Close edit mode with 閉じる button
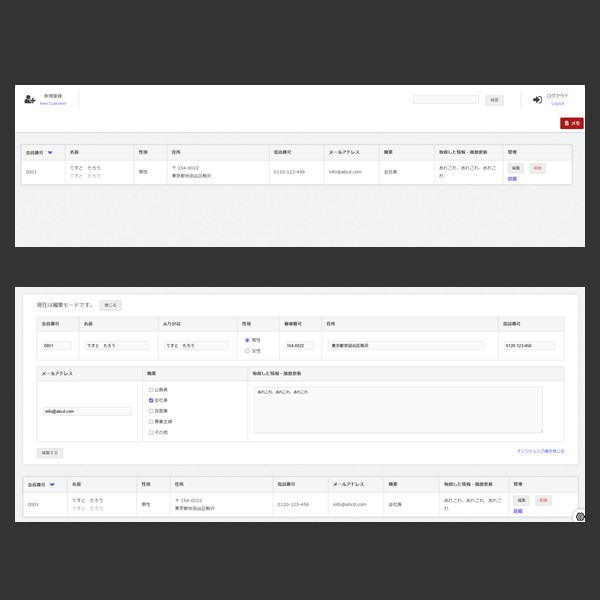600x600 pixels. point(109,305)
